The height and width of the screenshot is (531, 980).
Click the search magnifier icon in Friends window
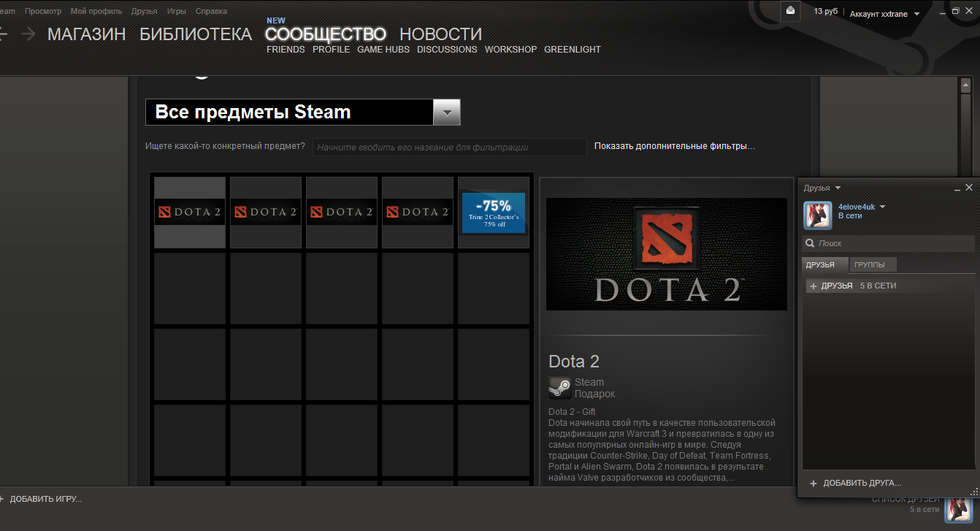(810, 243)
